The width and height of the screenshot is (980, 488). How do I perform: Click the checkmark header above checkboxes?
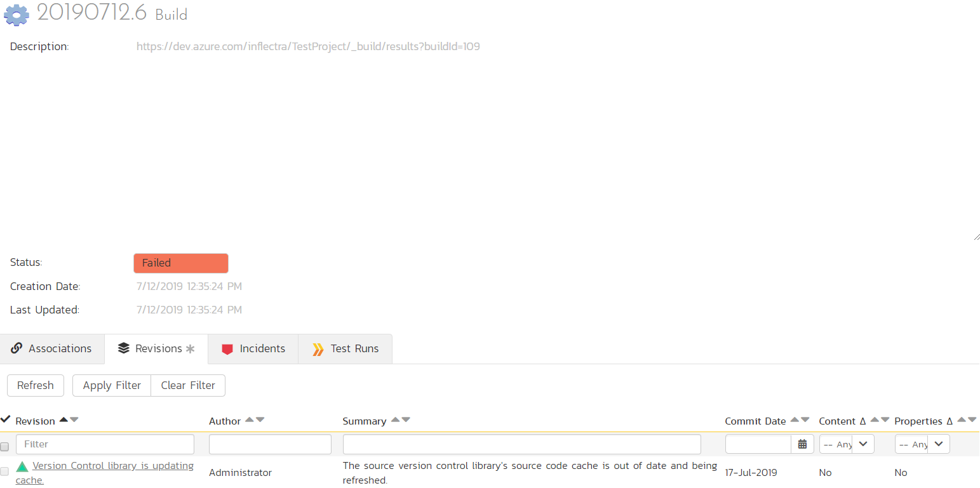pos(6,419)
